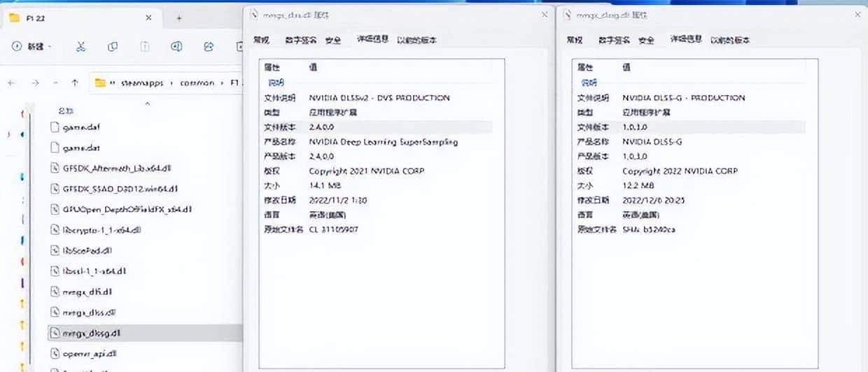Click the 值 column header in DLSS-G window
Screen dimensions: 868x372
click(x=626, y=67)
